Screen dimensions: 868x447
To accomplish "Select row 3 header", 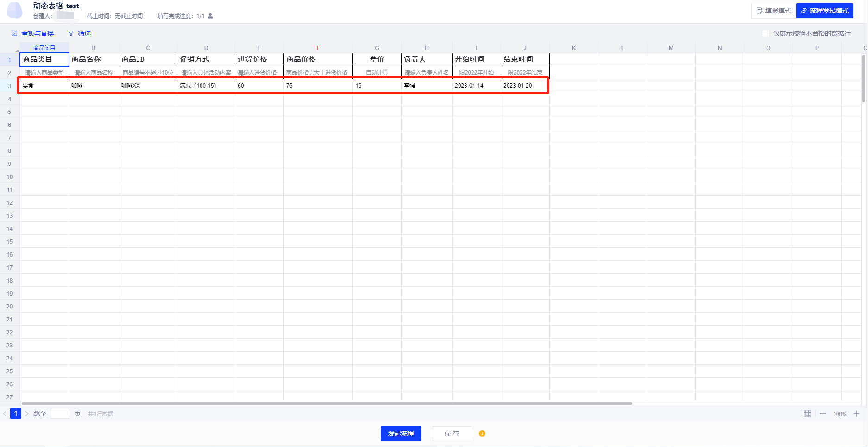I will [9, 86].
